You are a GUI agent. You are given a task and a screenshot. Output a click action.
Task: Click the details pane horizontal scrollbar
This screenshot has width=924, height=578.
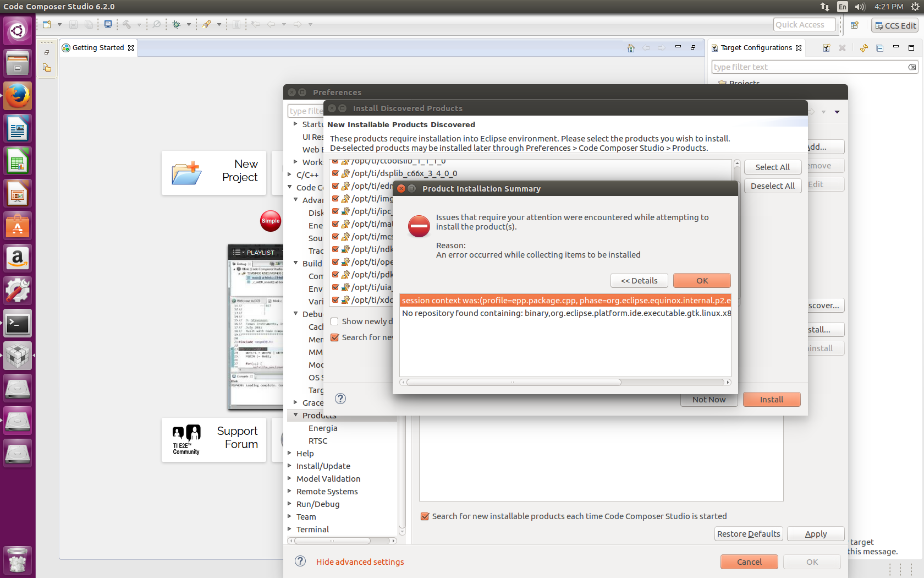514,382
